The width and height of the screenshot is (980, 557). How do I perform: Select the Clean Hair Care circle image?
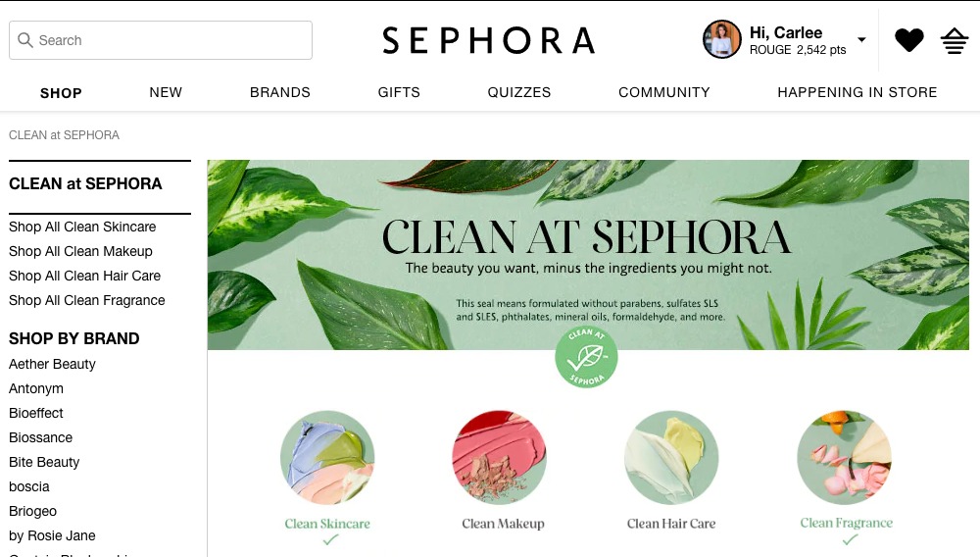click(671, 458)
